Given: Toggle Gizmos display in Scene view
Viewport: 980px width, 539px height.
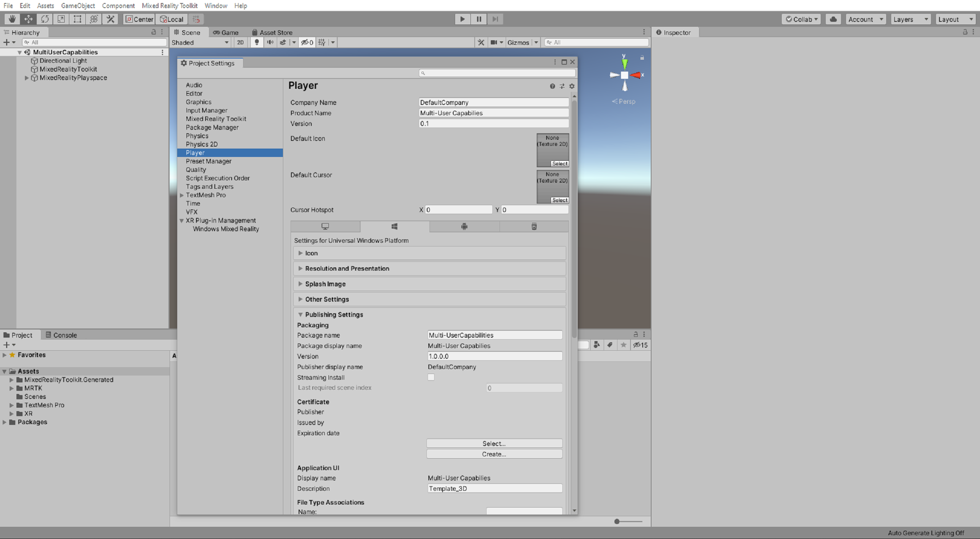Looking at the screenshot, I should pyautogui.click(x=519, y=42).
